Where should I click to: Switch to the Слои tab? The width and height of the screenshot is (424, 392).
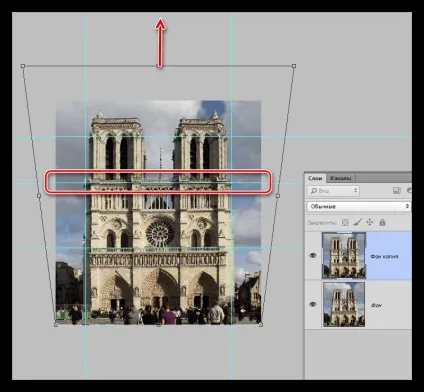(315, 178)
